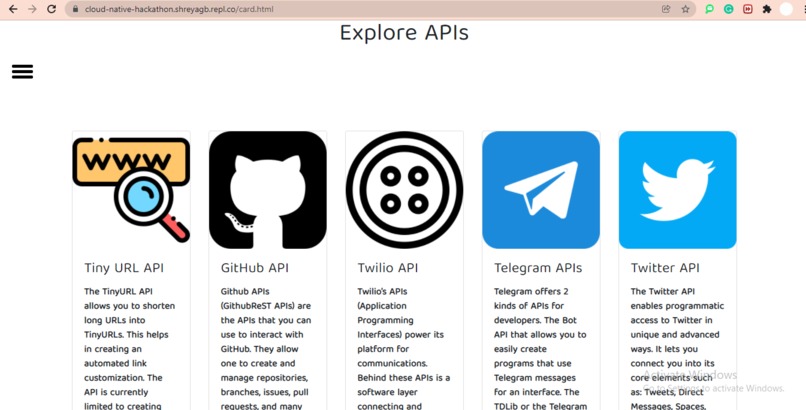Select the Telegram APIs title
The image size is (806, 410).
[x=538, y=268]
